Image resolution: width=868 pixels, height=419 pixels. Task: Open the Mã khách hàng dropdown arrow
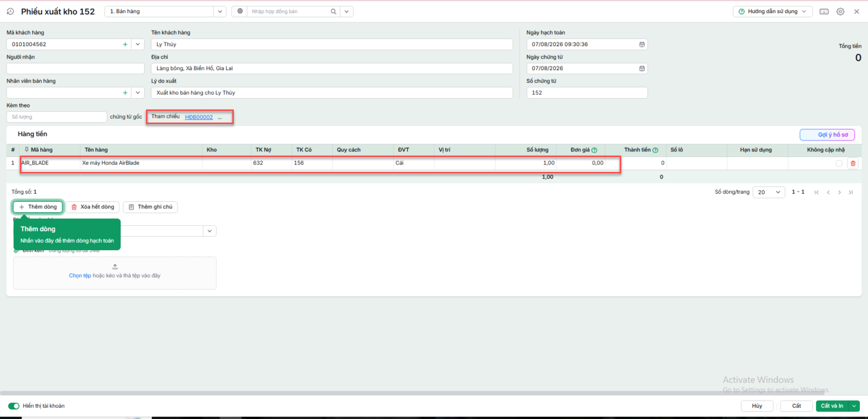(x=138, y=45)
